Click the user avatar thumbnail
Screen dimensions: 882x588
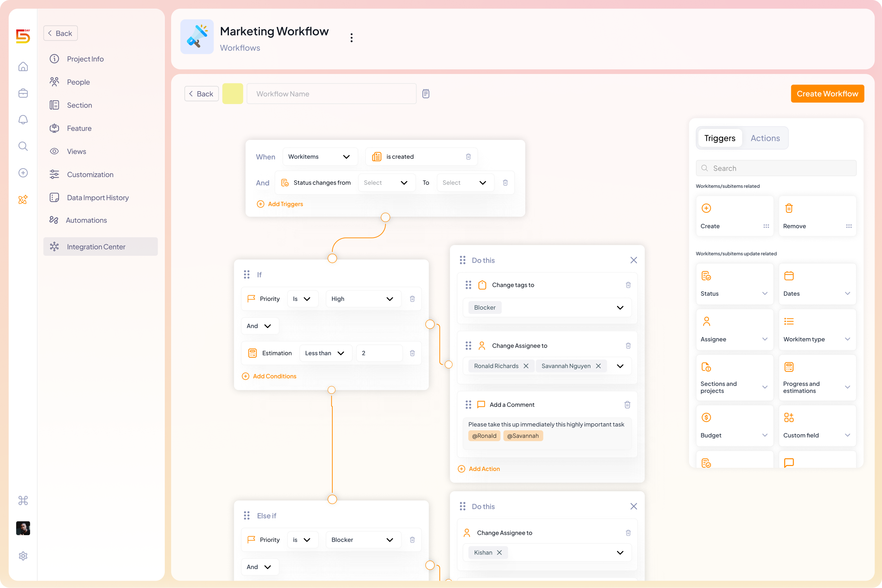pos(23,528)
